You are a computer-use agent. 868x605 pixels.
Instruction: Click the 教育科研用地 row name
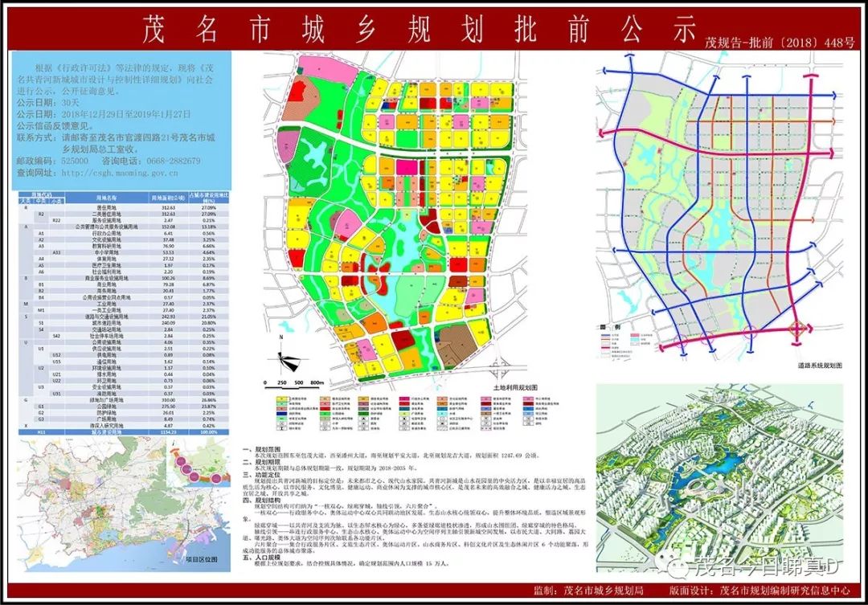tap(106, 246)
